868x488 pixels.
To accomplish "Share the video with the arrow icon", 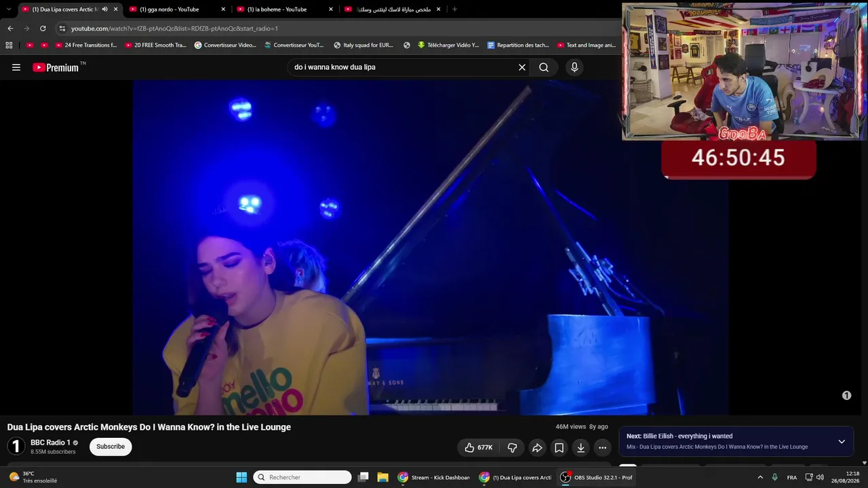I will pos(537,447).
